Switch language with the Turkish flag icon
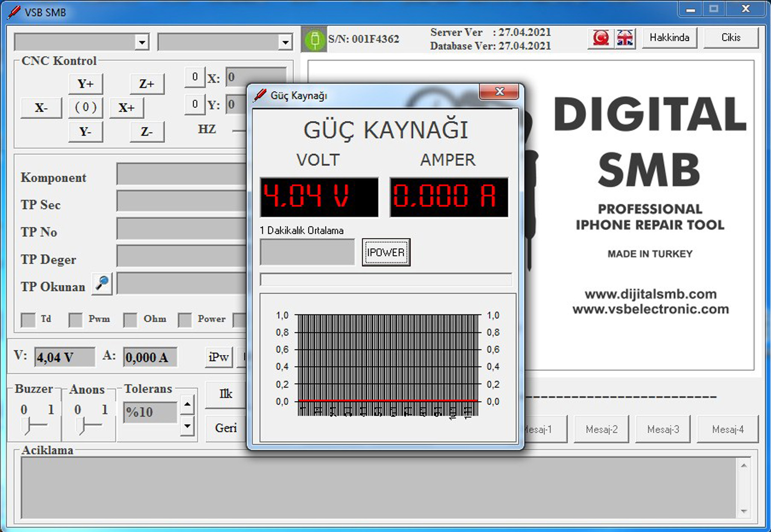Image resolution: width=771 pixels, height=532 pixels. pyautogui.click(x=600, y=38)
